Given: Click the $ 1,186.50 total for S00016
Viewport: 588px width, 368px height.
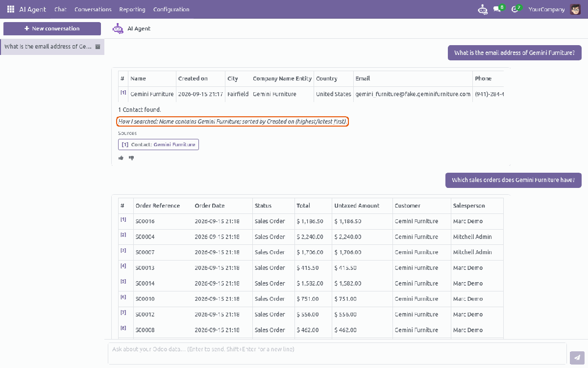Looking at the screenshot, I should (313, 221).
